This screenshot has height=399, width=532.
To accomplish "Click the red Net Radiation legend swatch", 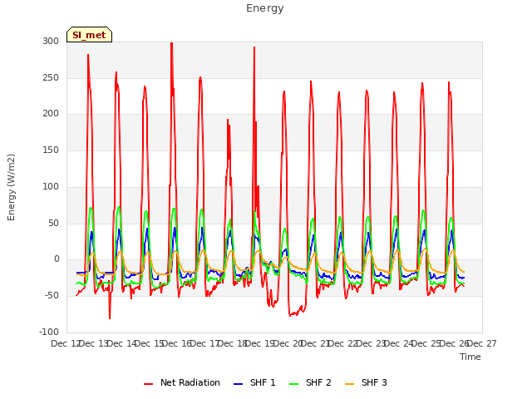I will click(148, 384).
